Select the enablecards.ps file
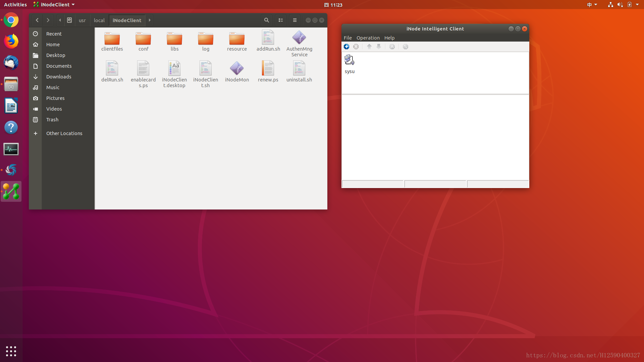The width and height of the screenshot is (644, 362). 143,74
